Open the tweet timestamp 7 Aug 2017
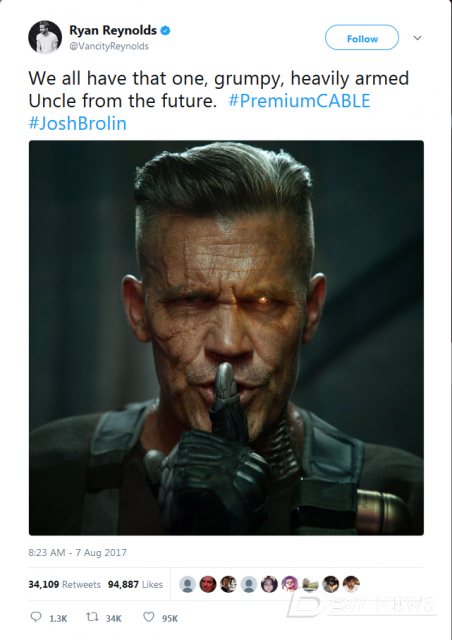 (78, 552)
